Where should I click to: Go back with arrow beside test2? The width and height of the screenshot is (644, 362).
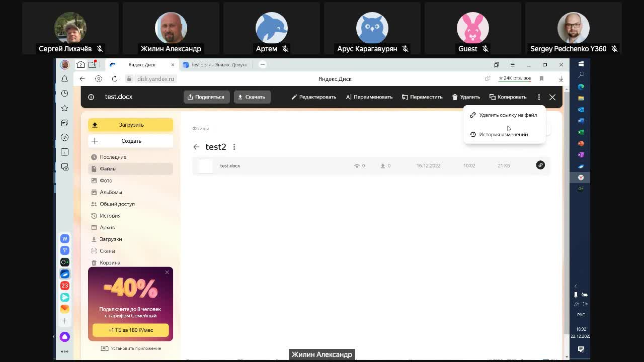click(x=196, y=147)
